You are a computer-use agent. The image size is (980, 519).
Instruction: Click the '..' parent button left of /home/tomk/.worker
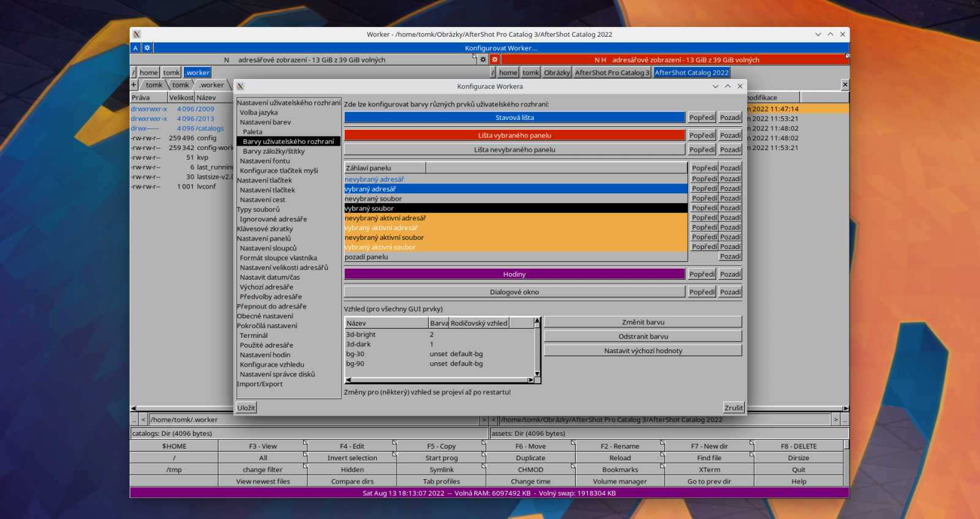tap(134, 420)
